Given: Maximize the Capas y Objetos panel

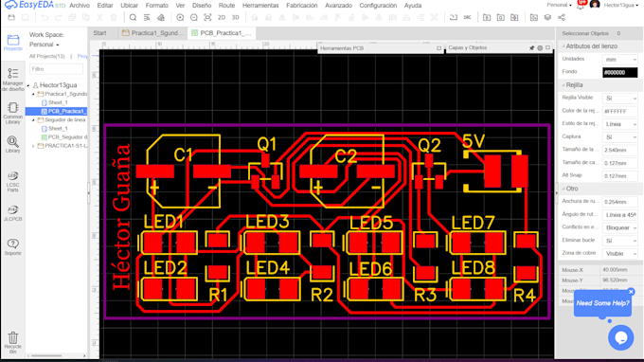Looking at the screenshot, I should (548, 47).
